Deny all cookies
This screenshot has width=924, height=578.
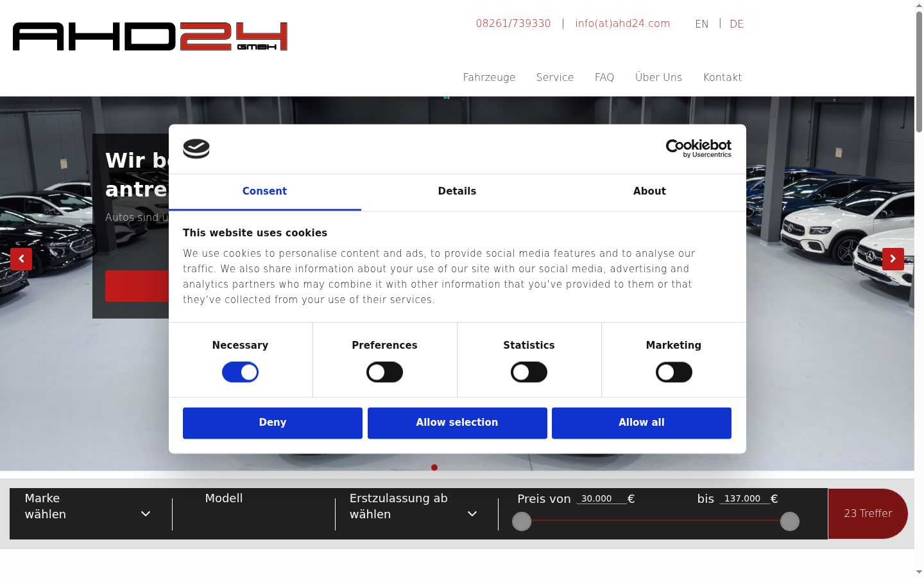(273, 423)
